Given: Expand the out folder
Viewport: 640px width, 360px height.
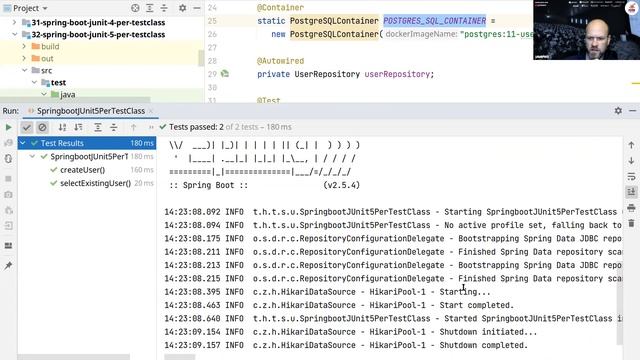Looking at the screenshot, I should (x=24, y=58).
